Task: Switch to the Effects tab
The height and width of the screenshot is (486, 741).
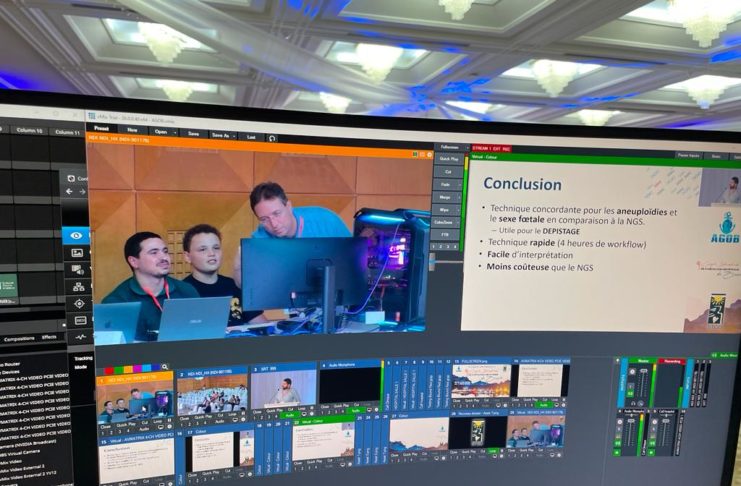Action: pyautogui.click(x=49, y=338)
